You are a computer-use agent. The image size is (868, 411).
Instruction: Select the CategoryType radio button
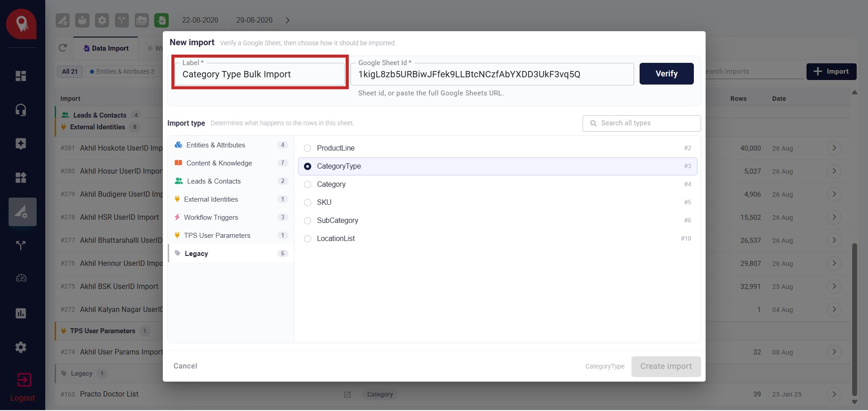click(x=308, y=166)
